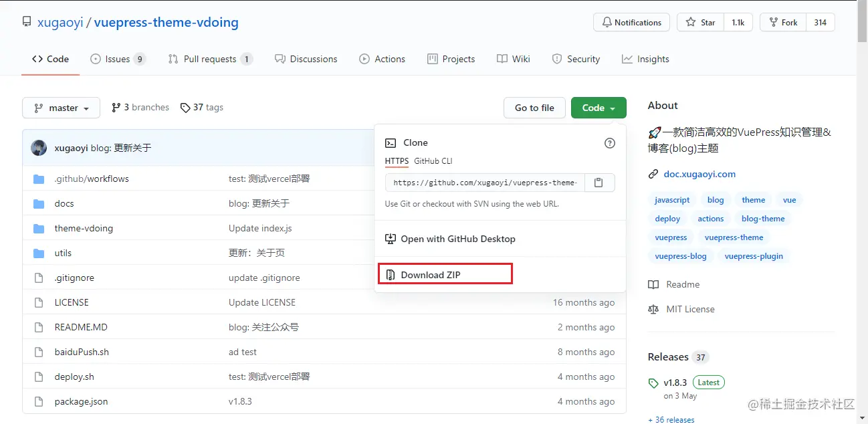Click the docs folder icon
This screenshot has width=868, height=424.
39,203
